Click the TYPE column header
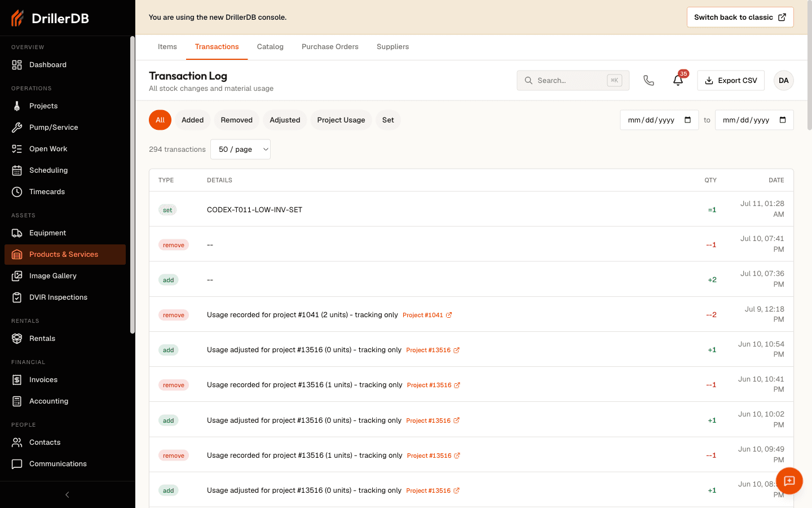Screen dimensions: 812x508 coord(166,181)
